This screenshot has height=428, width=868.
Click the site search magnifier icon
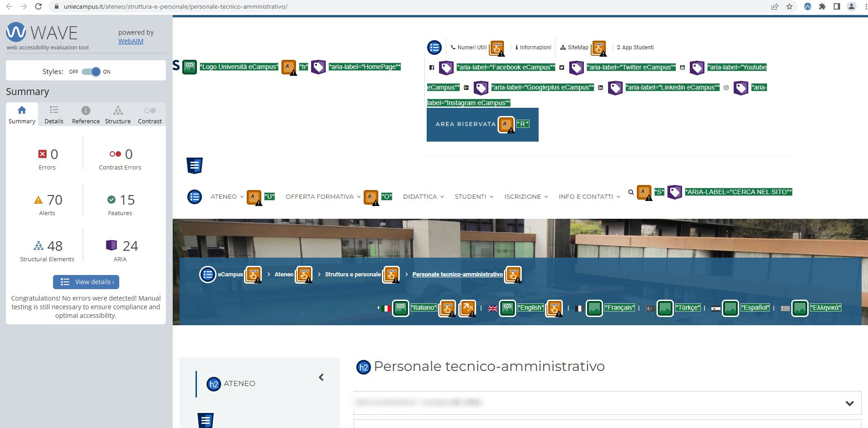click(630, 192)
